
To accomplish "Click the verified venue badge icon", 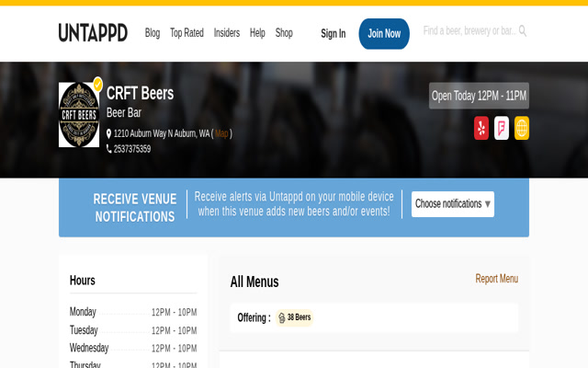I will [97, 84].
